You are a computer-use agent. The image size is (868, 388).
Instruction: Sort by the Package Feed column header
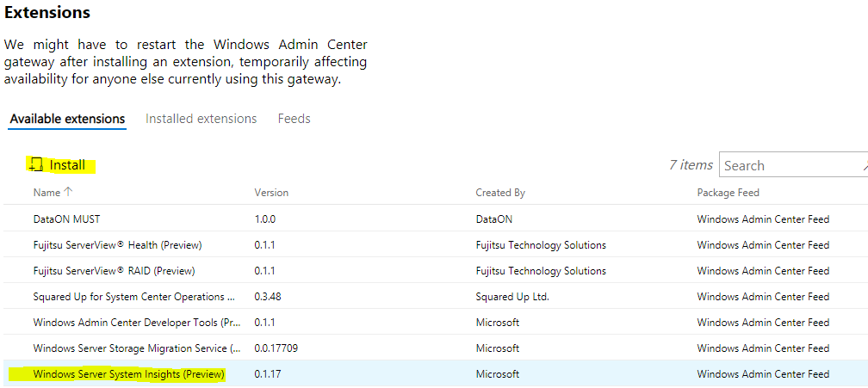click(x=728, y=193)
